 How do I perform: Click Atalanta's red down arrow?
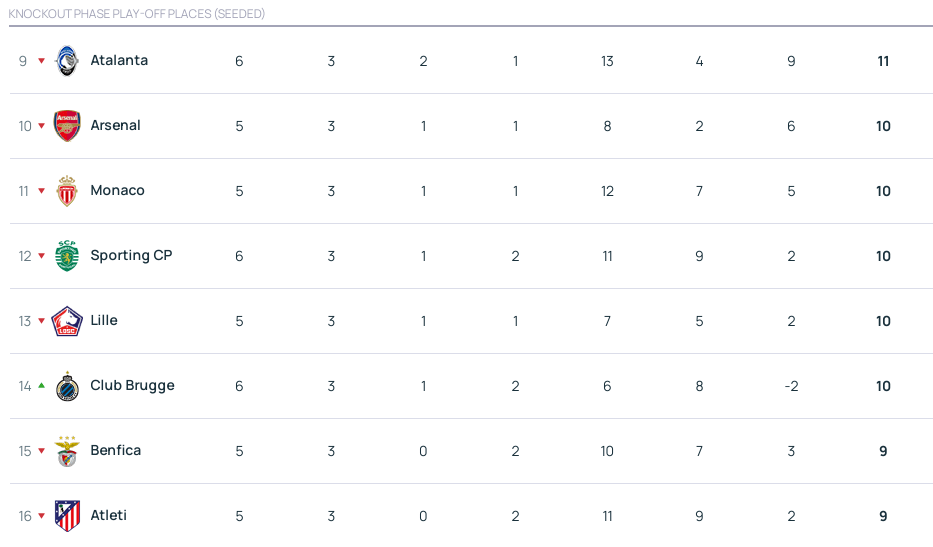point(41,61)
